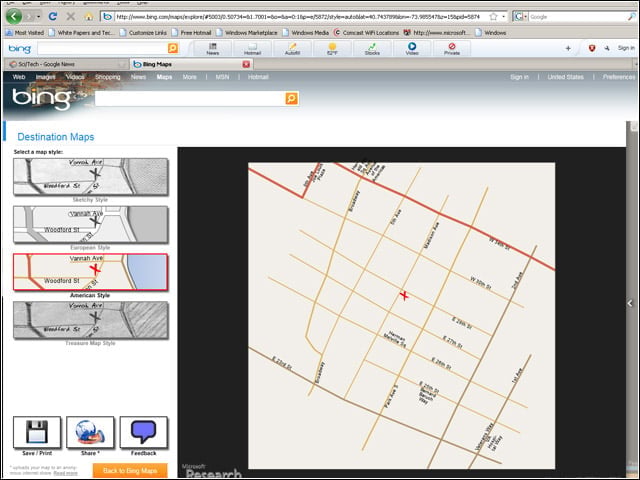The image size is (640, 480).
Task: Select the Treasure Map Style thumbnail
Action: click(x=90, y=320)
